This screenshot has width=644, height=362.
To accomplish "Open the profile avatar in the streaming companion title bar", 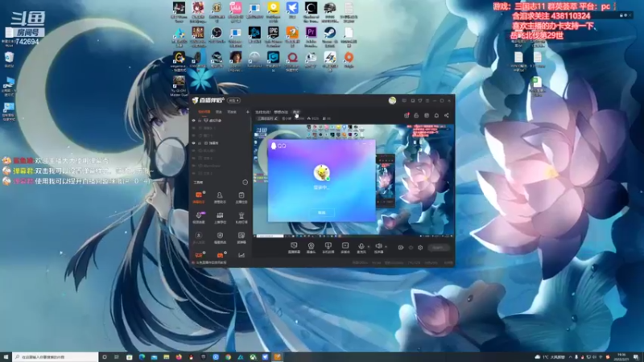I will 392,101.
